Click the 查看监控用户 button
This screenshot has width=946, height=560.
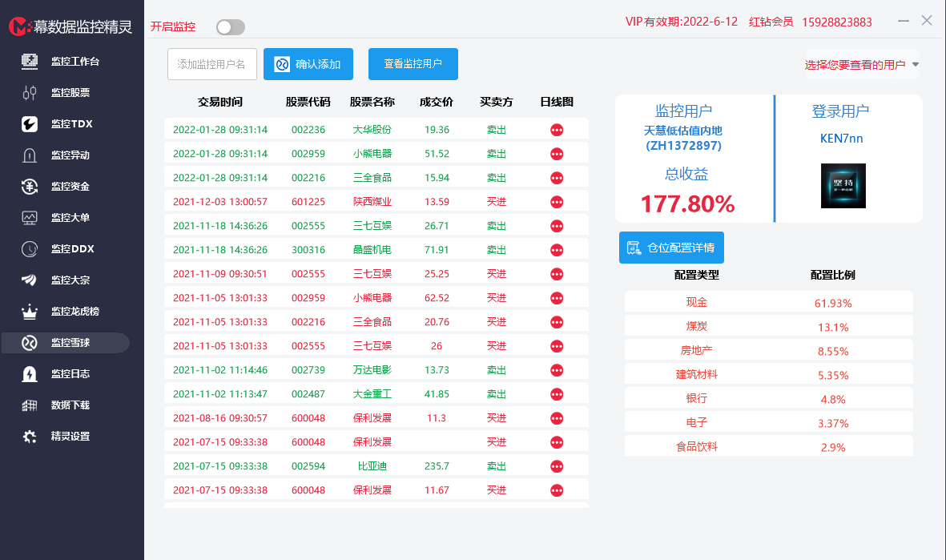point(413,64)
